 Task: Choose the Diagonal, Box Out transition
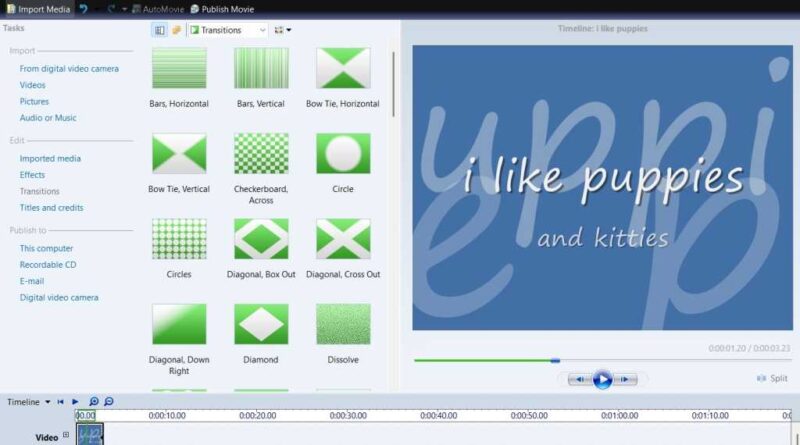[x=261, y=239]
